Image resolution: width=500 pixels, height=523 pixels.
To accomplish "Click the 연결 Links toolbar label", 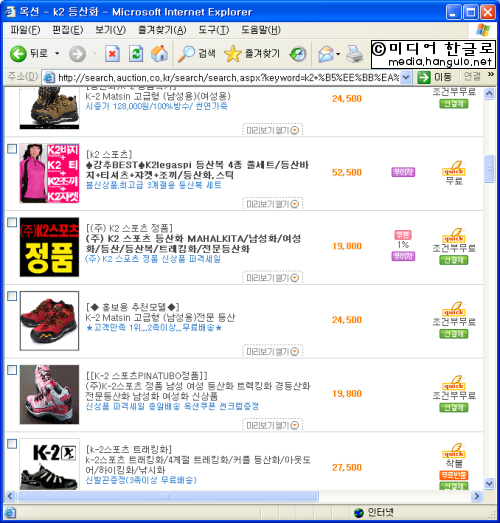I will click(473, 77).
